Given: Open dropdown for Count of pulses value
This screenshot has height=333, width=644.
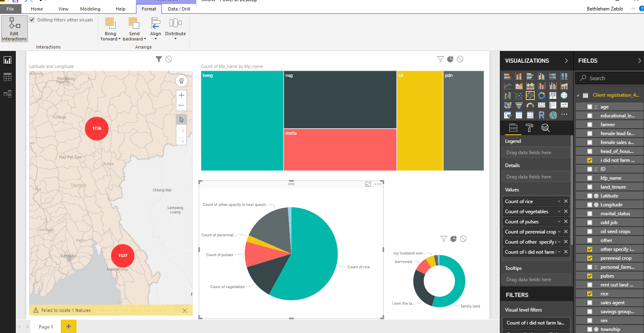Looking at the screenshot, I should 559,222.
